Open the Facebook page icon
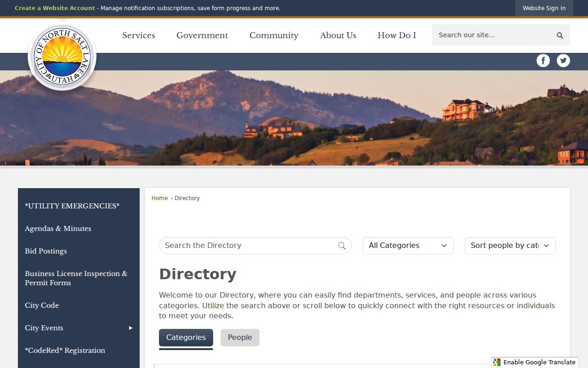Image resolution: width=588 pixels, height=368 pixels. pyautogui.click(x=543, y=61)
